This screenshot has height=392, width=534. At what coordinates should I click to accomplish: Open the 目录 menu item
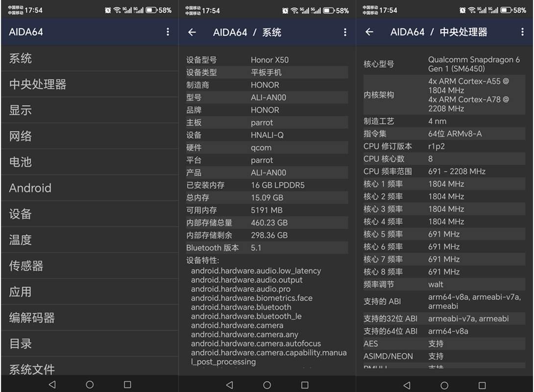(x=90, y=343)
